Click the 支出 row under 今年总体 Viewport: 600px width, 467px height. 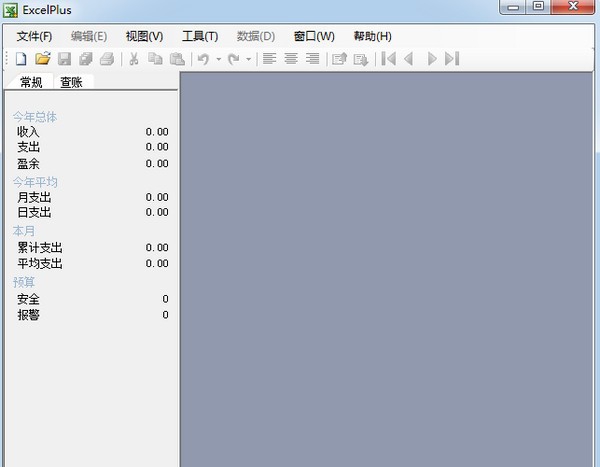click(x=28, y=147)
